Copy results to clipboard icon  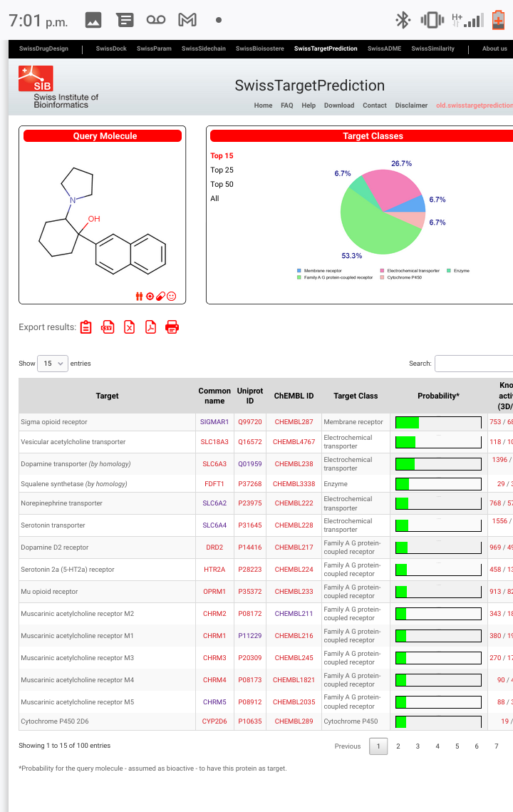pos(86,327)
